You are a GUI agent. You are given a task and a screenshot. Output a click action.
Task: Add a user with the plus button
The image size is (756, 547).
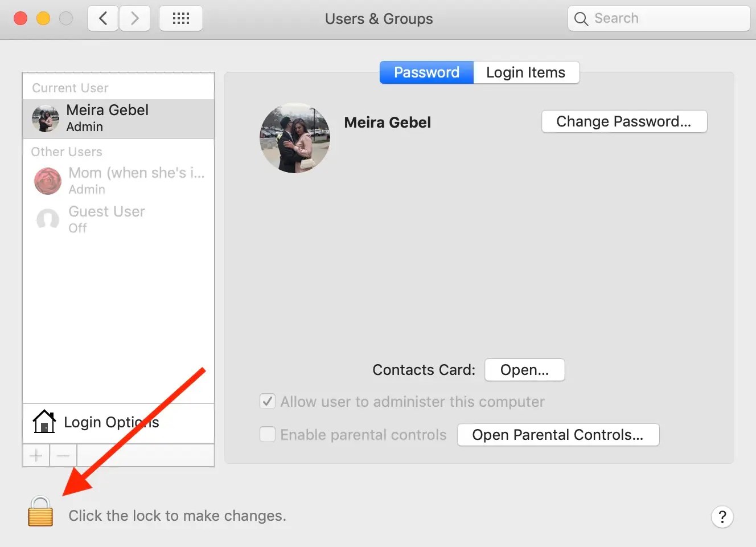pos(36,455)
